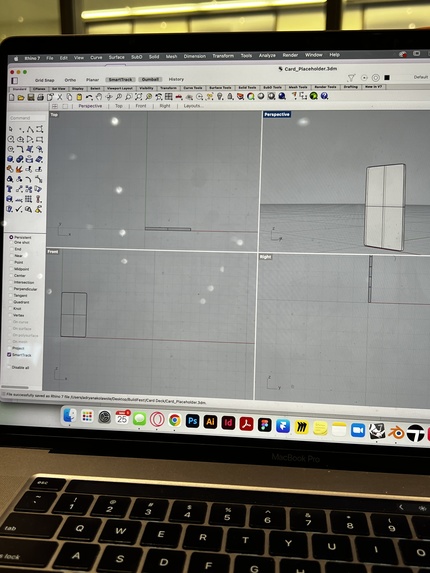
Task: Click the red car Shade icon
Action: tap(179, 96)
